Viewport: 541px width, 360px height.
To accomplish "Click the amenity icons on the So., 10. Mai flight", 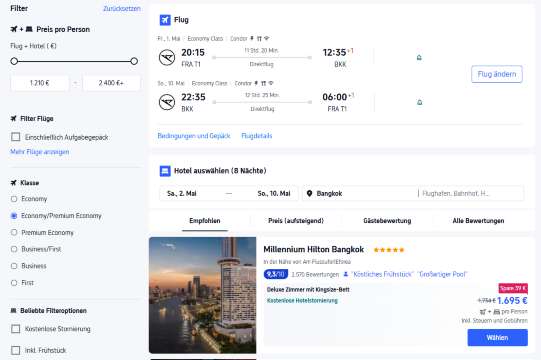I will 264,83.
